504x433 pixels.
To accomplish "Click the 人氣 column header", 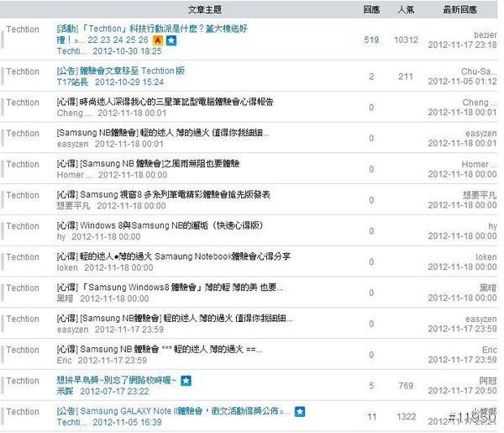I will (406, 9).
